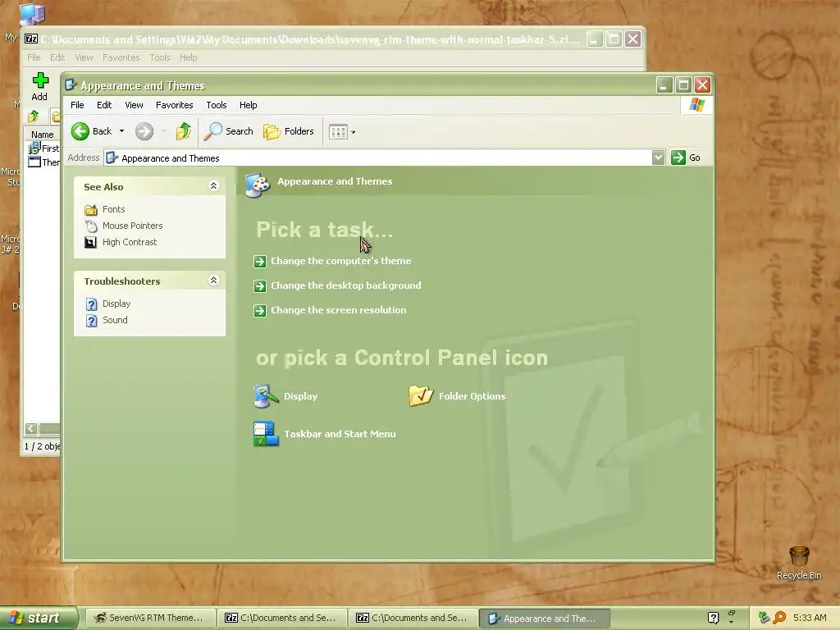Image resolution: width=840 pixels, height=630 pixels.
Task: Choose Change the screen resolution
Action: 338,310
